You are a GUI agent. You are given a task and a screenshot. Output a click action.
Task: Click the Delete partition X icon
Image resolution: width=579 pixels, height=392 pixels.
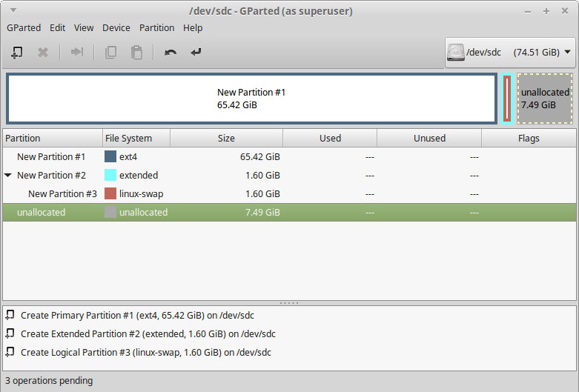(43, 53)
